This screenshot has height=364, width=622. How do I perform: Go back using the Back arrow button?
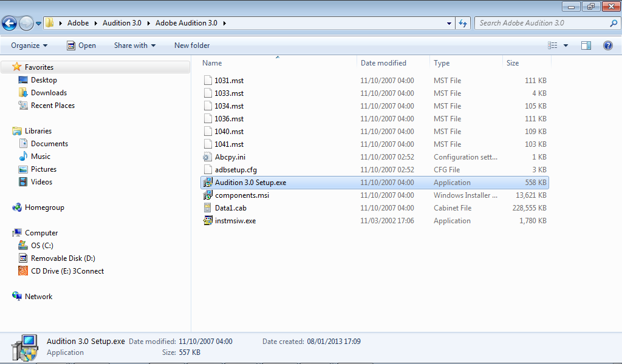(x=10, y=23)
